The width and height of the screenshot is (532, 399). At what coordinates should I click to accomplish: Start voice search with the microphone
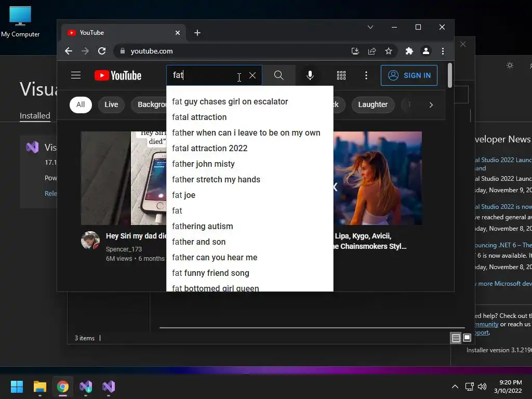pos(310,75)
